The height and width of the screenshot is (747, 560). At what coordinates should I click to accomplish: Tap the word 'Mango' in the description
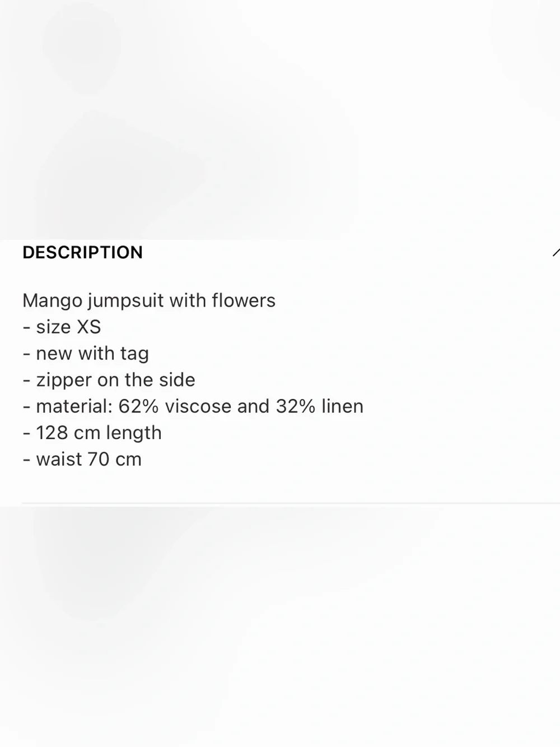(x=52, y=301)
